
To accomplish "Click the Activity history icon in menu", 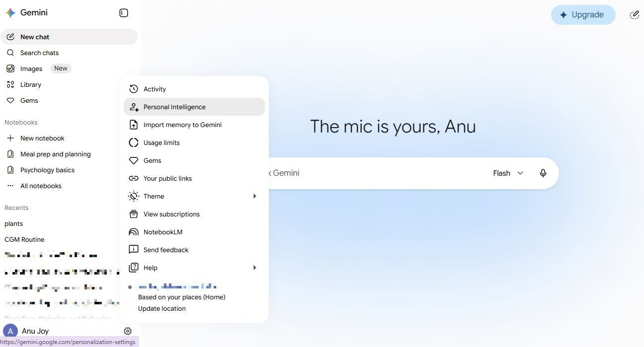I will (x=134, y=89).
